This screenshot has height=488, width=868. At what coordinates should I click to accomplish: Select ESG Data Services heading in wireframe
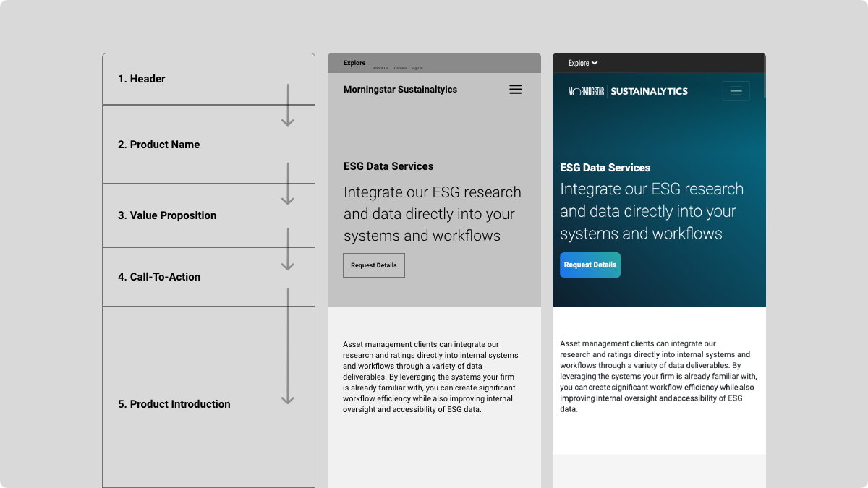point(388,166)
